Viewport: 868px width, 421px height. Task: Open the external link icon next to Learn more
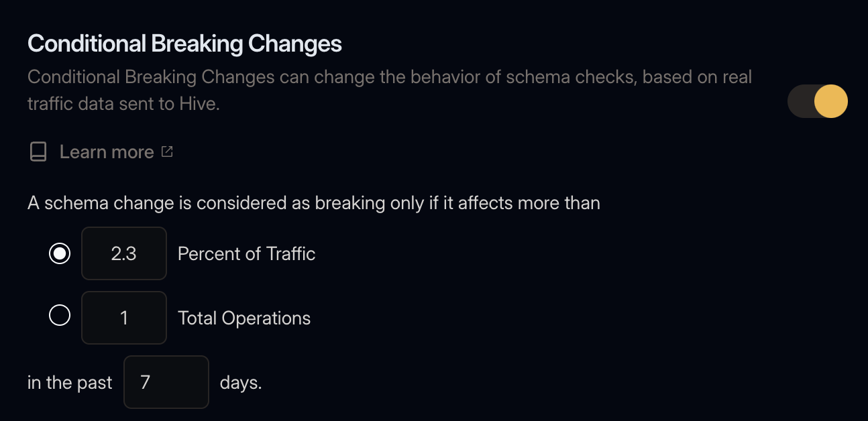(x=167, y=152)
